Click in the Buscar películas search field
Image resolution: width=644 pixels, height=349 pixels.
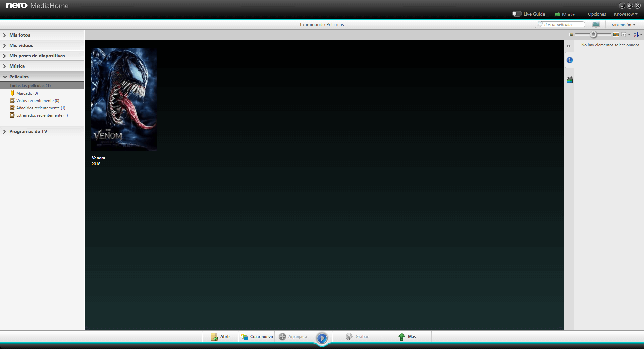click(x=563, y=24)
